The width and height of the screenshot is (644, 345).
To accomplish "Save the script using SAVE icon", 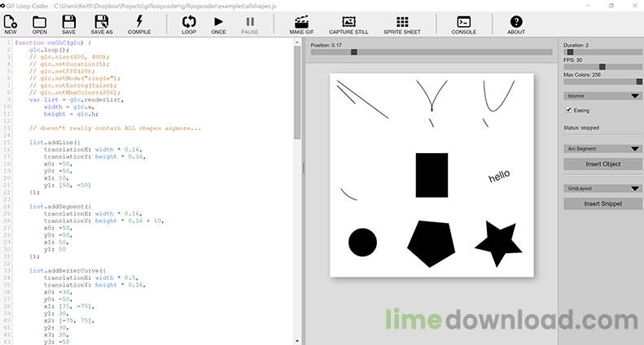I will pos(69,24).
